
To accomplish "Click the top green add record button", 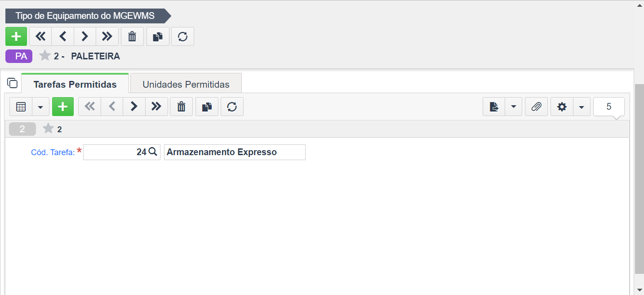I will [16, 36].
